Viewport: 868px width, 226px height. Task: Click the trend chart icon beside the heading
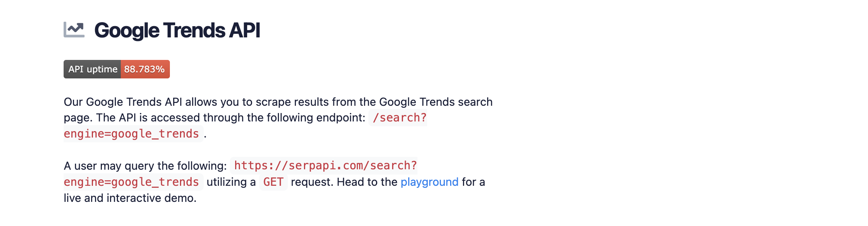(x=74, y=30)
